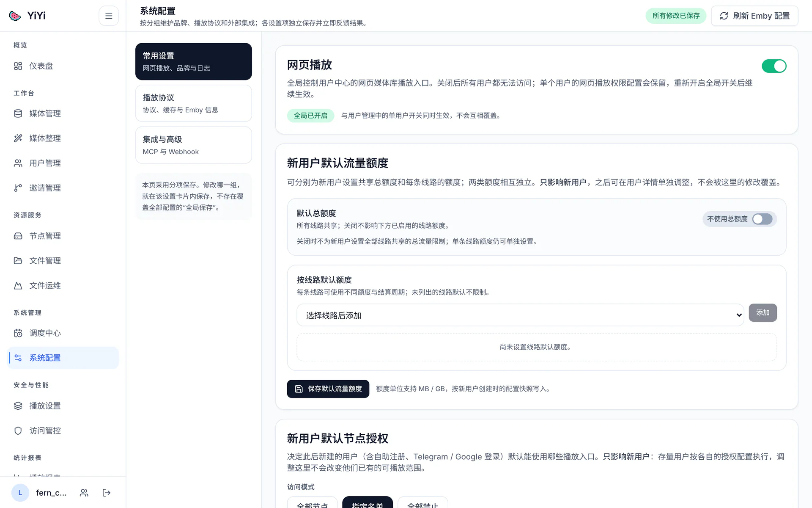Open 邀请管理 branch icon in sidebar
Screen dimensions: 812x508
coord(18,188)
